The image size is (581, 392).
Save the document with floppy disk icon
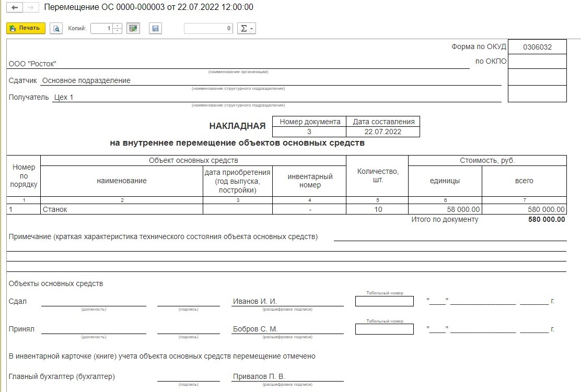155,28
